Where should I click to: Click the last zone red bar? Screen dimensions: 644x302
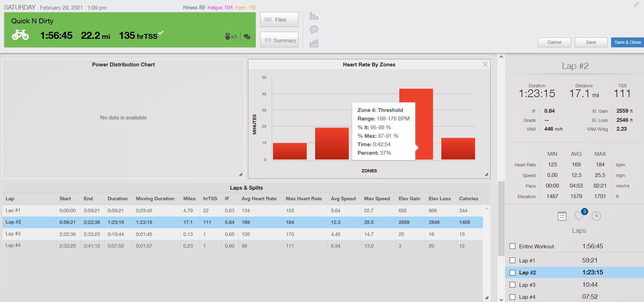(x=458, y=149)
